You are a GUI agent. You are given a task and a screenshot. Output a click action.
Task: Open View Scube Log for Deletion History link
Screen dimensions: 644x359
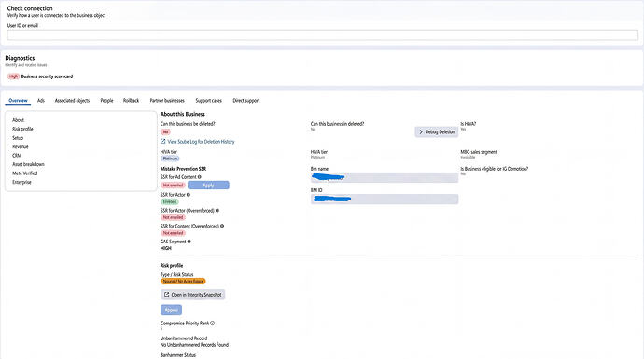click(201, 141)
